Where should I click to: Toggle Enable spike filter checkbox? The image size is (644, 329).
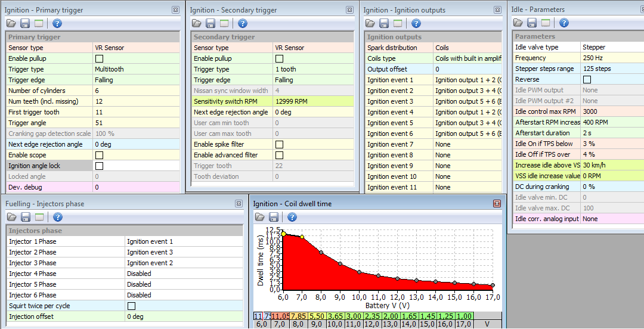(x=279, y=144)
